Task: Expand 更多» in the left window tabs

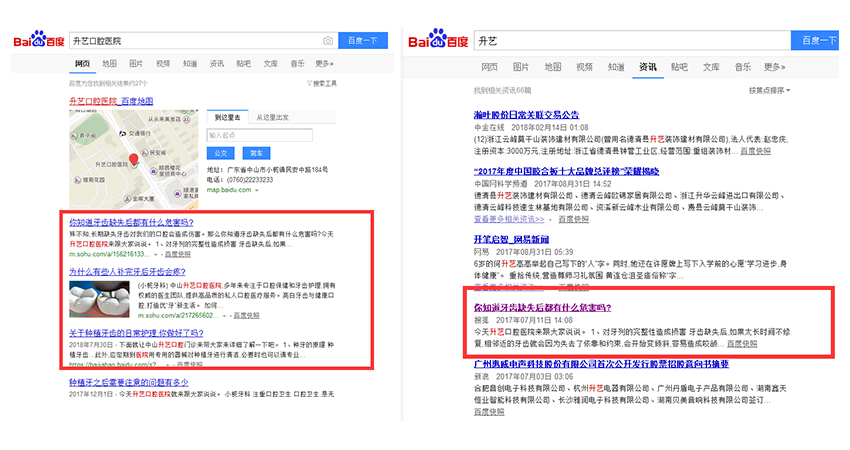Action: coord(324,64)
